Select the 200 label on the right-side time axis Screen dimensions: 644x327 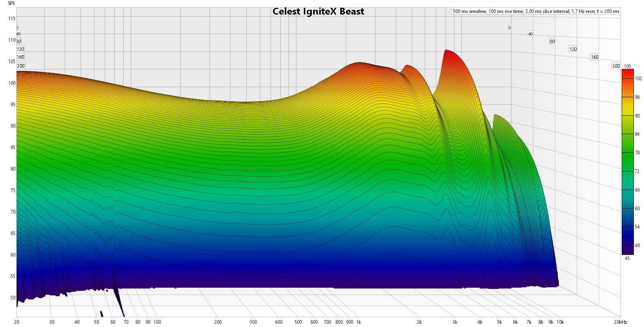[616, 66]
